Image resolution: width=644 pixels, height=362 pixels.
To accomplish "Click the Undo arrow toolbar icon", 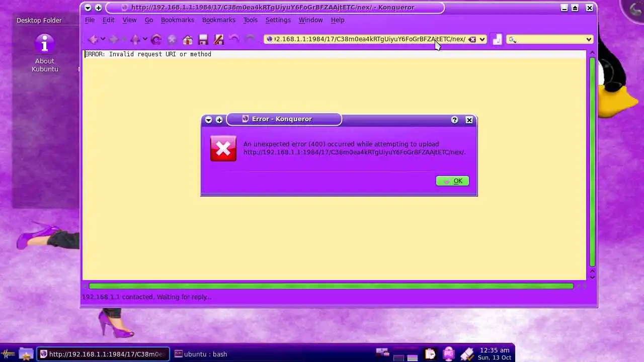I will [x=234, y=39].
